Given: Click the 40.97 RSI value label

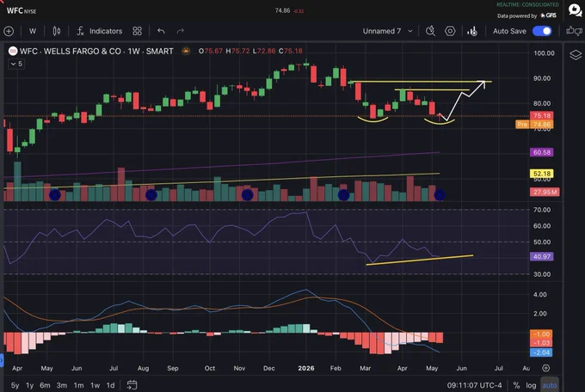Looking at the screenshot, I should [541, 257].
